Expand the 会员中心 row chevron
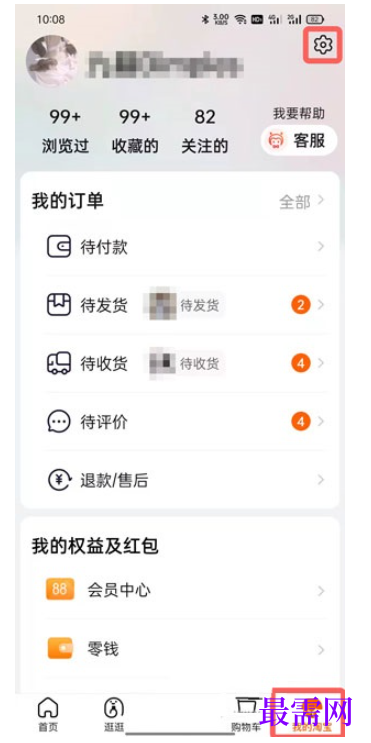 pyautogui.click(x=321, y=591)
